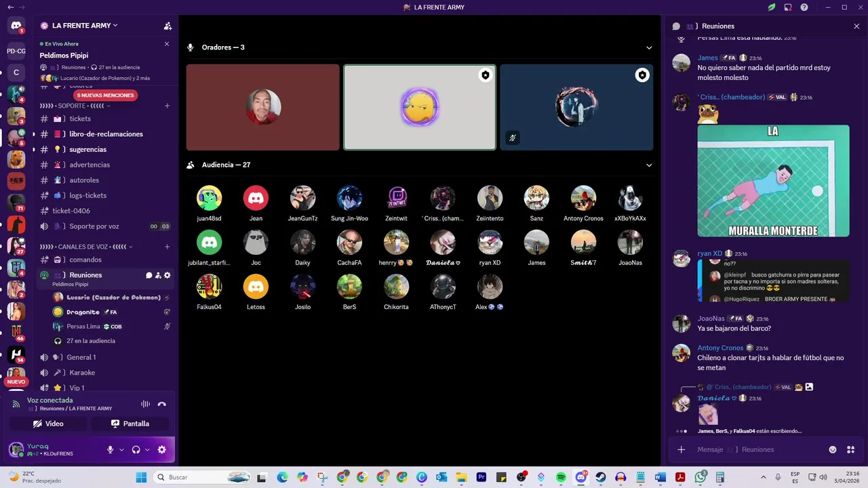Screen dimensions: 868x488
Task: Click username James in chat
Action: 707,58
